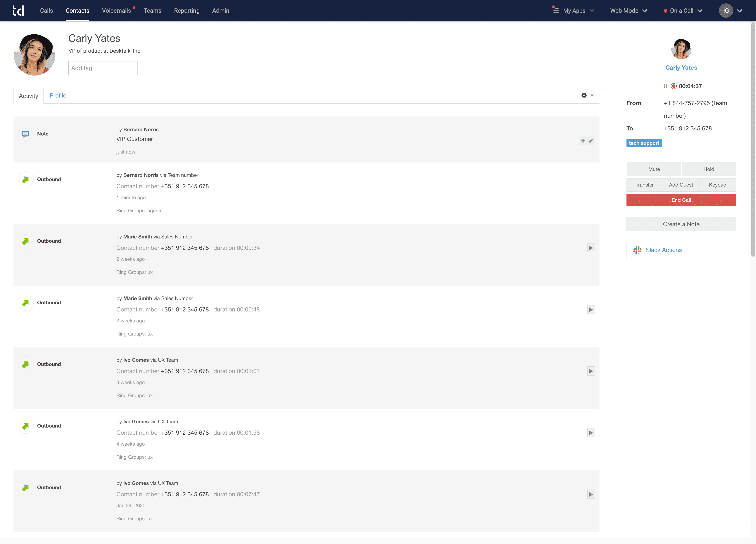Click the pencil edit icon on the note
This screenshot has width=756, height=544.
591,141
